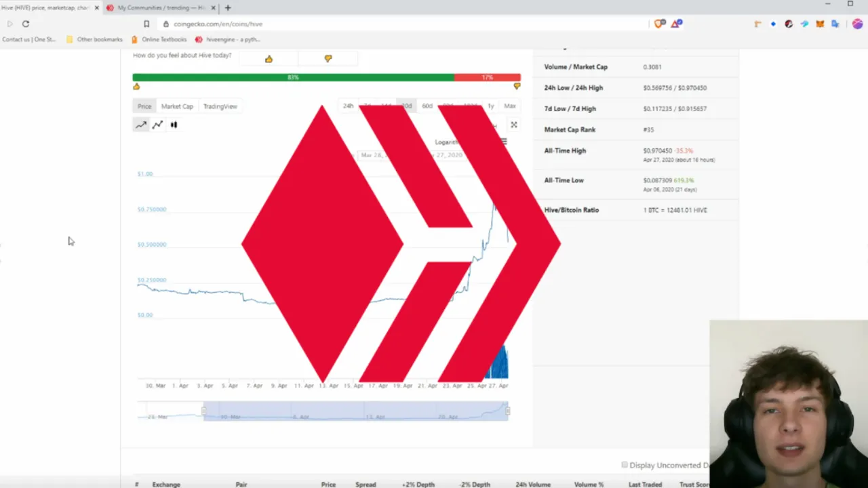Vote thumbs up for Hive today
The height and width of the screenshot is (488, 868).
coord(269,59)
